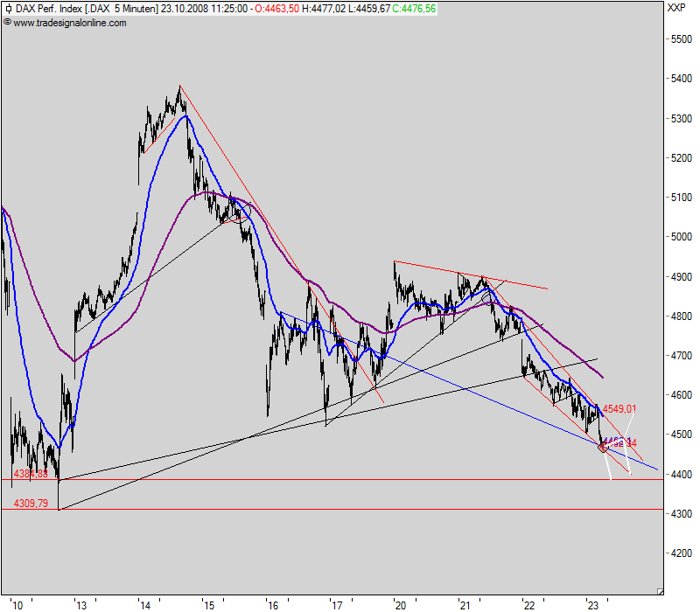
Task: Click the 4900 price axis label
Action: [682, 277]
